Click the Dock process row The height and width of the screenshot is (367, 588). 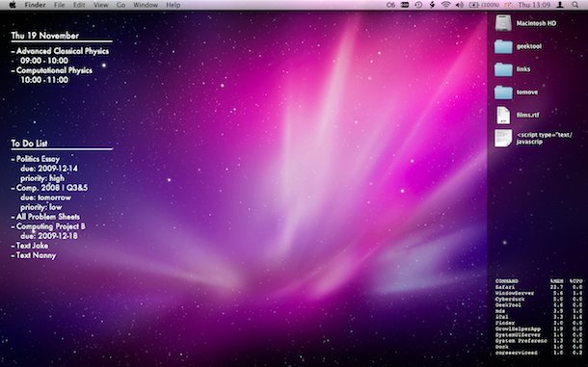539,347
